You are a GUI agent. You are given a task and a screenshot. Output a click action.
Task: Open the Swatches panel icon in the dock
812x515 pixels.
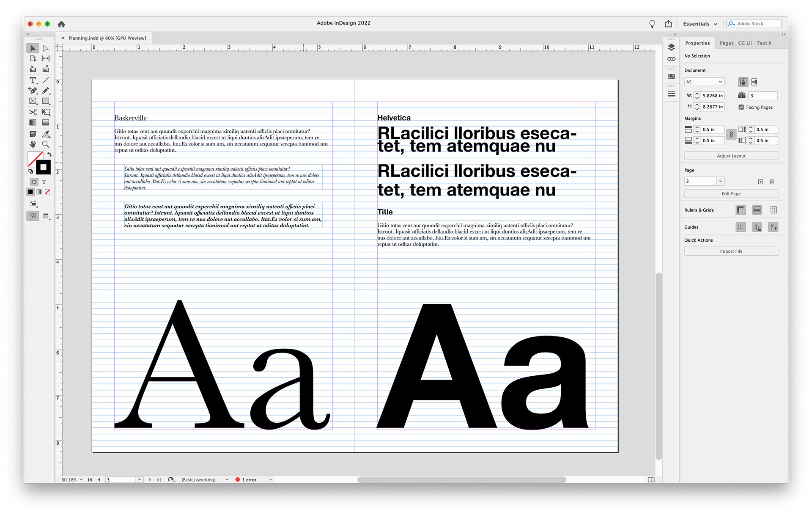pyautogui.click(x=671, y=77)
